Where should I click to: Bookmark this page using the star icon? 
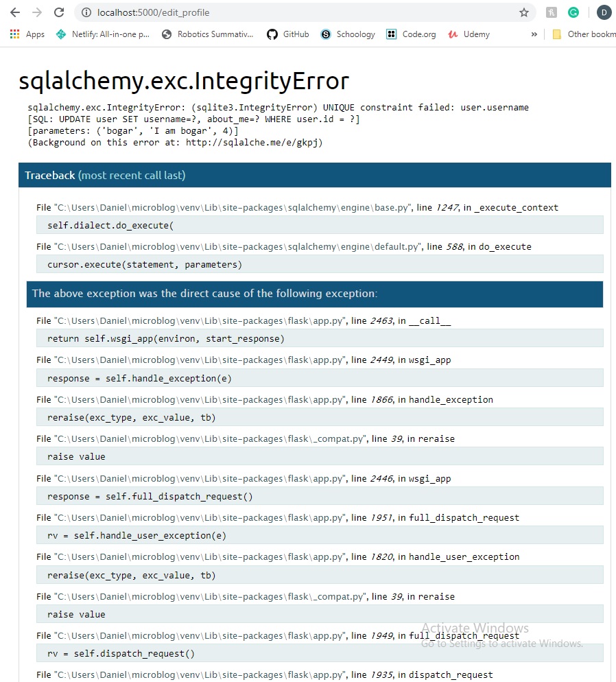[524, 12]
